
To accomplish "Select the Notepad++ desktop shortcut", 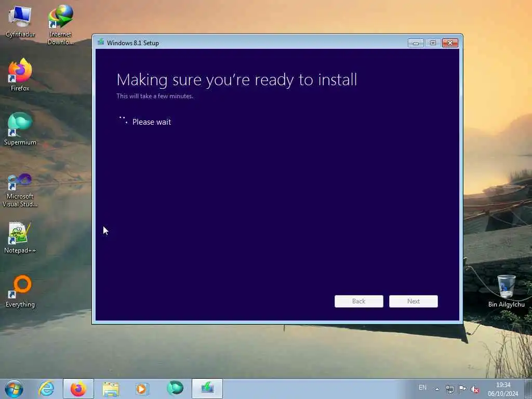I will pos(20,237).
